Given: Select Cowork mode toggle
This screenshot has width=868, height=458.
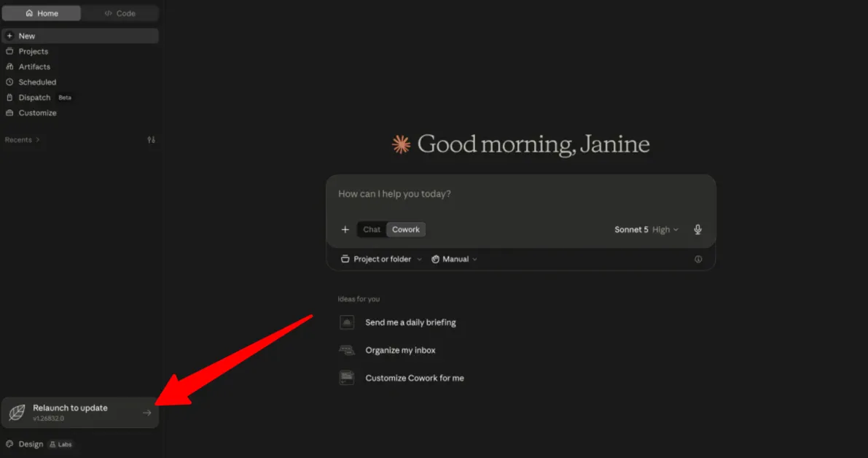Looking at the screenshot, I should (x=406, y=230).
